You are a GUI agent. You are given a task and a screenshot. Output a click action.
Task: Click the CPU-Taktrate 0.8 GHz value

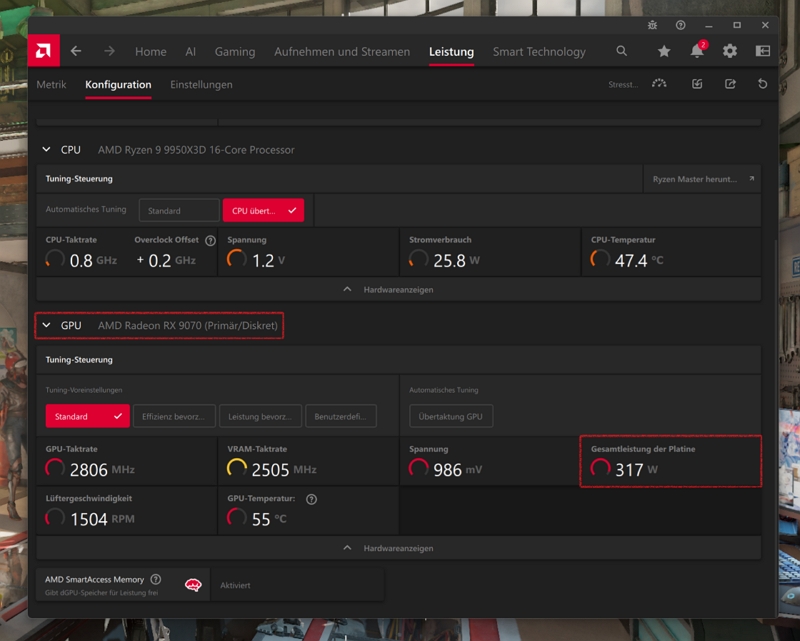93,260
